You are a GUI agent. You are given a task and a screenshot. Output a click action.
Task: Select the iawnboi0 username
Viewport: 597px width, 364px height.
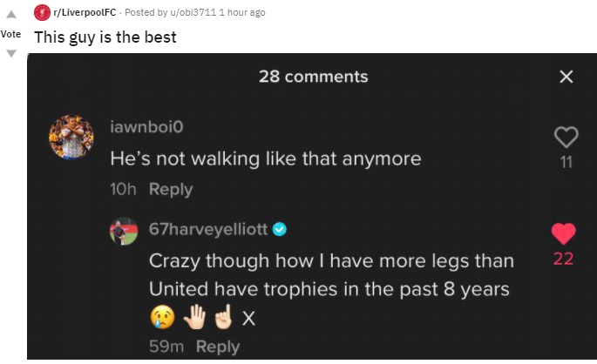point(146,126)
